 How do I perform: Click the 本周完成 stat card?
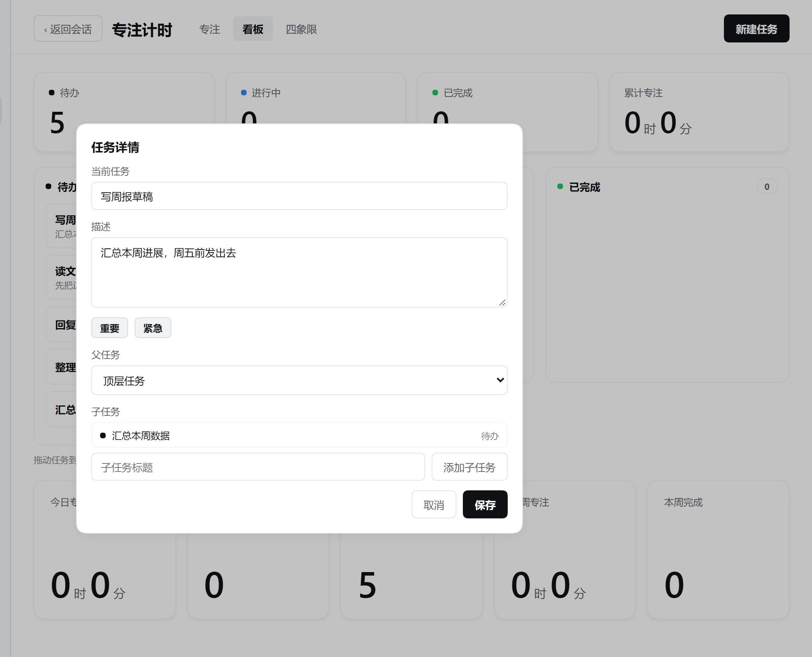click(718, 550)
